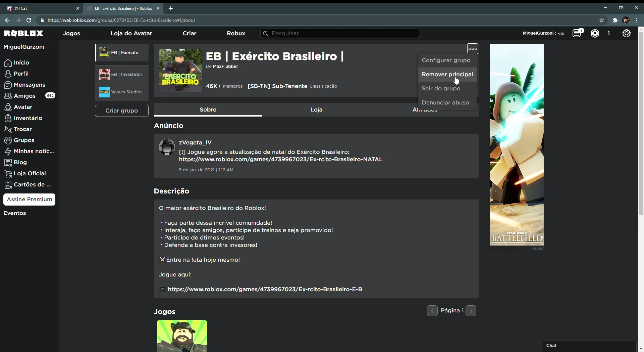Open MaxFlubber owner profile link
The height and width of the screenshot is (352, 644).
[x=225, y=67]
